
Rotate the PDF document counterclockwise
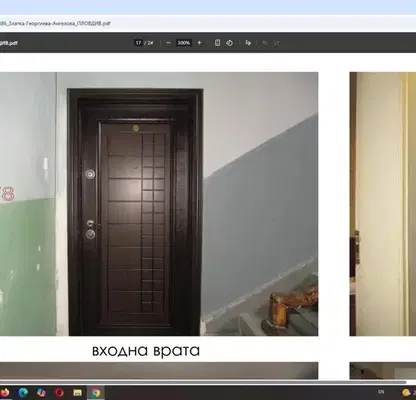click(x=229, y=43)
